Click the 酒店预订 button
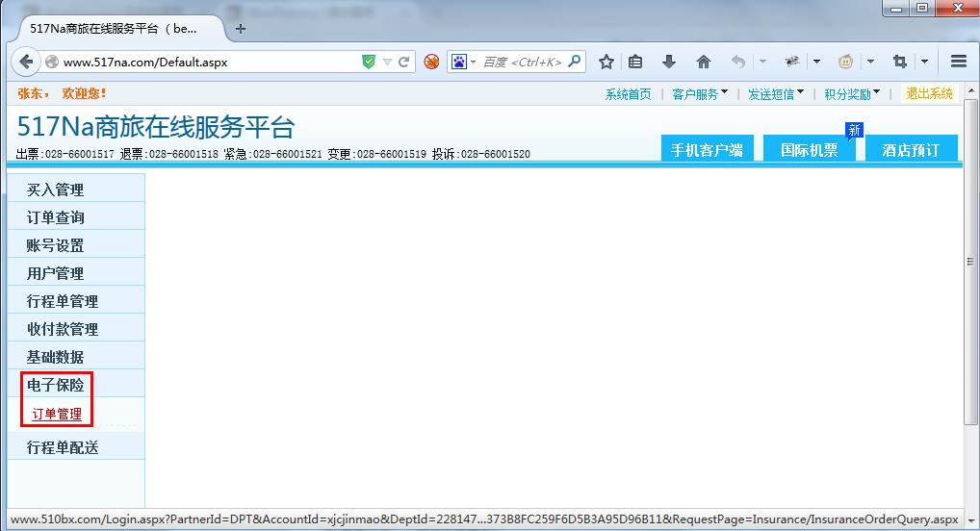This screenshot has width=980, height=531. [x=911, y=149]
